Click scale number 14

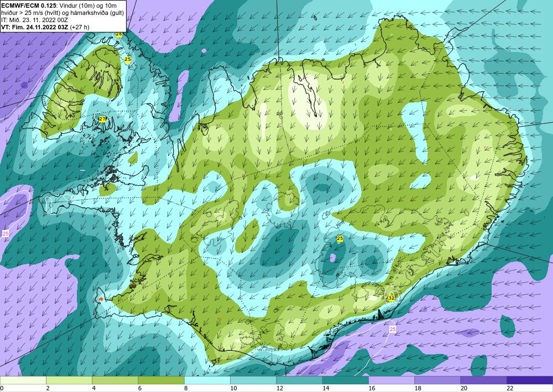[x=326, y=388]
